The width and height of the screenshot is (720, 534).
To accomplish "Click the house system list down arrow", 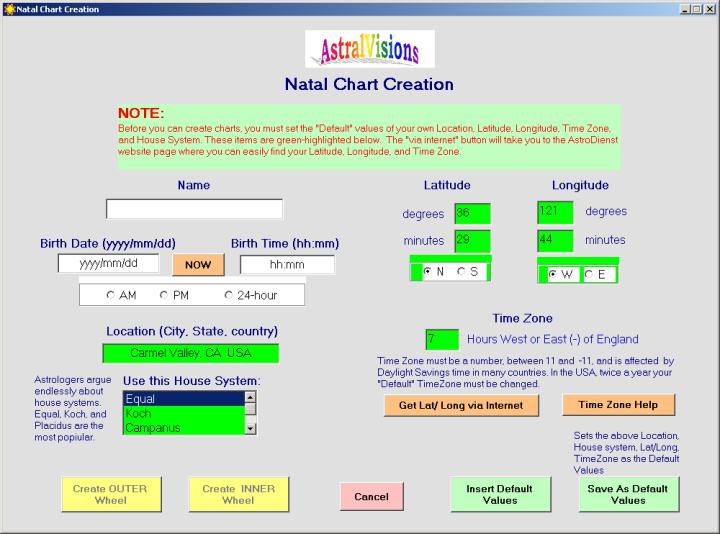I will [250, 428].
